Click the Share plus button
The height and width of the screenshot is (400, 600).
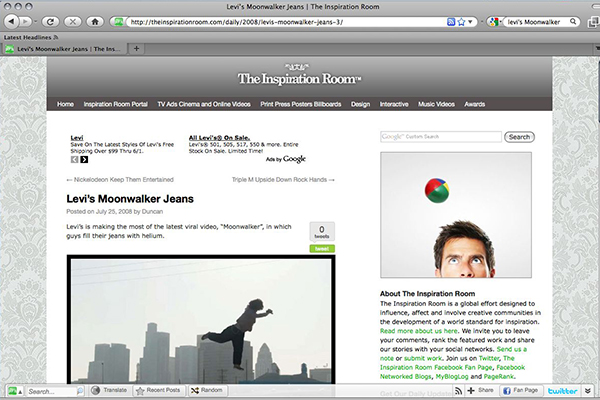pyautogui.click(x=481, y=390)
